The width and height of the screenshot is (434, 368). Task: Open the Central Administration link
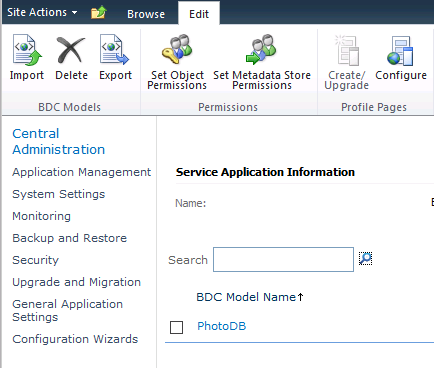pos(59,141)
